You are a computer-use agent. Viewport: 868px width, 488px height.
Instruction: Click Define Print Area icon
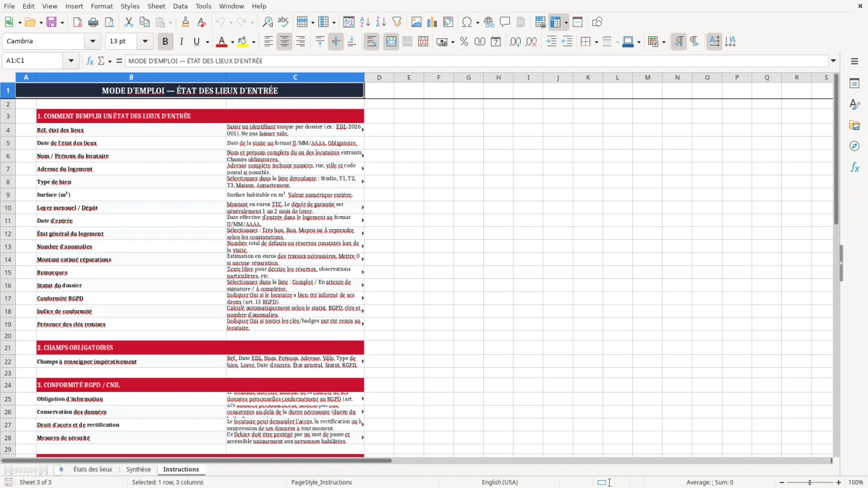pos(540,22)
